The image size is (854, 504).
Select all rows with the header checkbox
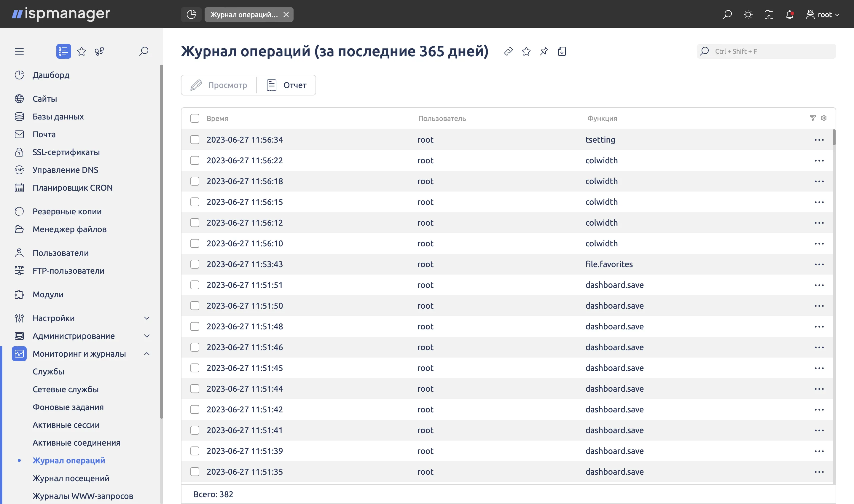[195, 118]
